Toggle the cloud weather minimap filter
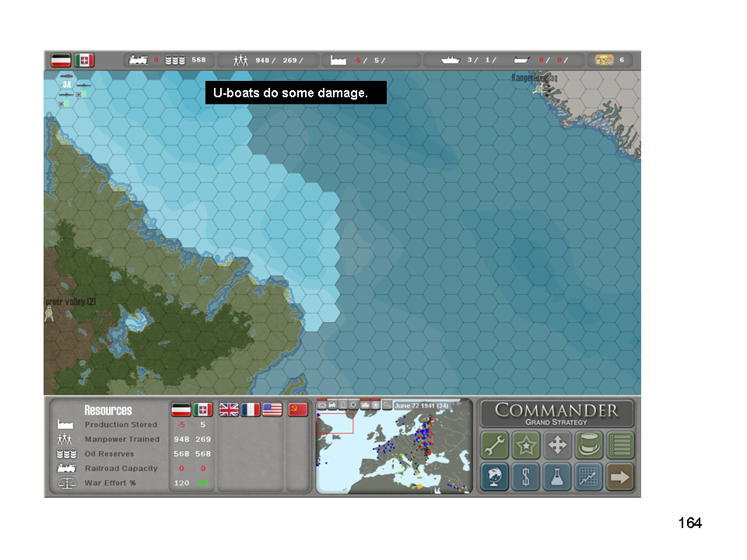747x560 pixels. tap(321, 404)
